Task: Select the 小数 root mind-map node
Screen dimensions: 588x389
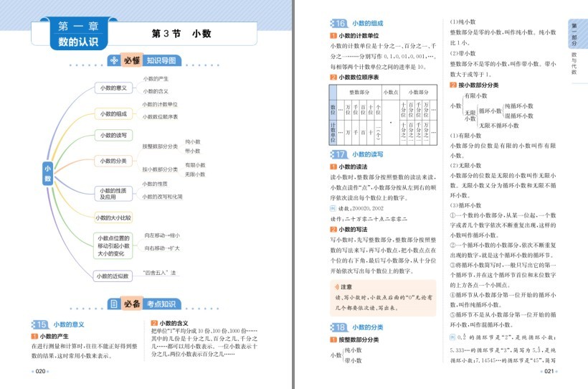Action: point(47,174)
